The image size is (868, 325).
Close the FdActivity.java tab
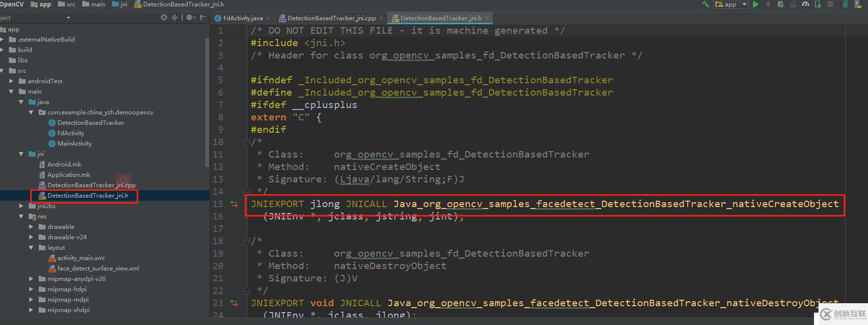click(x=269, y=18)
